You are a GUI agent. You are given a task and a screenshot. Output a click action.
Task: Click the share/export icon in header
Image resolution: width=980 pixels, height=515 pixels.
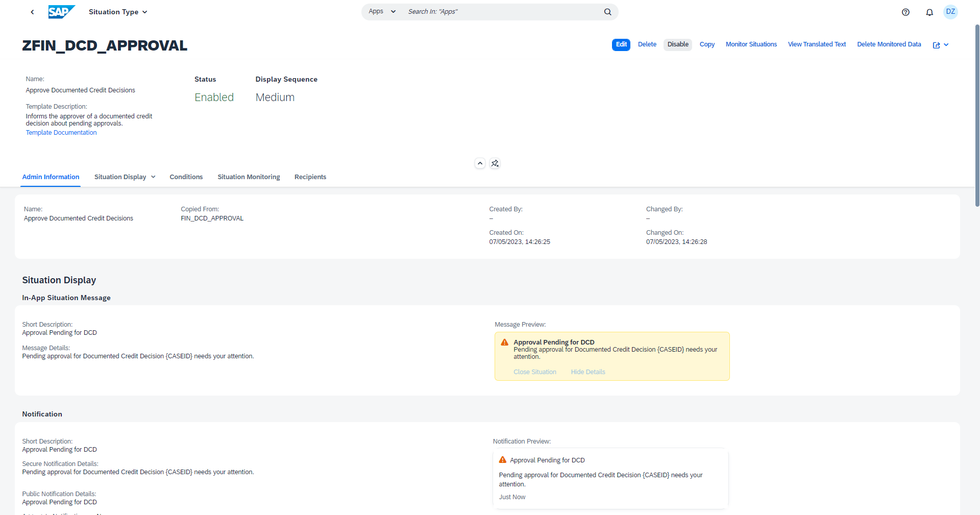[937, 45]
